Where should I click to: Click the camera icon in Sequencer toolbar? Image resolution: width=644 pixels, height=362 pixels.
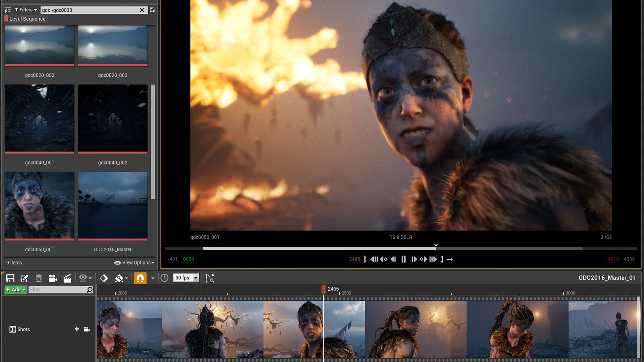53,278
